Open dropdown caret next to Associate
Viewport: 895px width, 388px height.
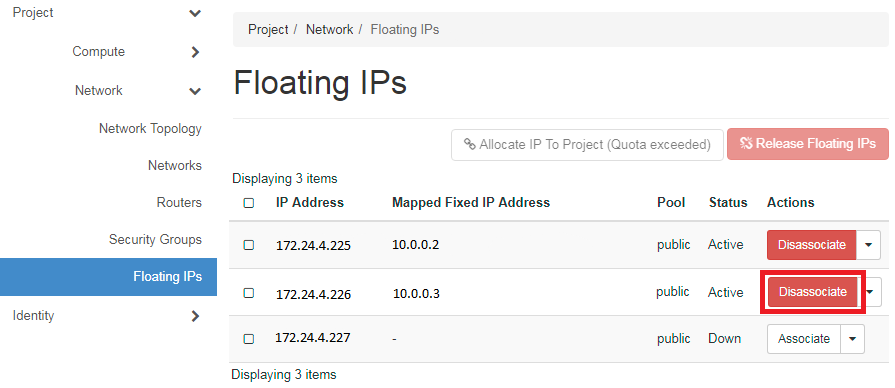852,339
